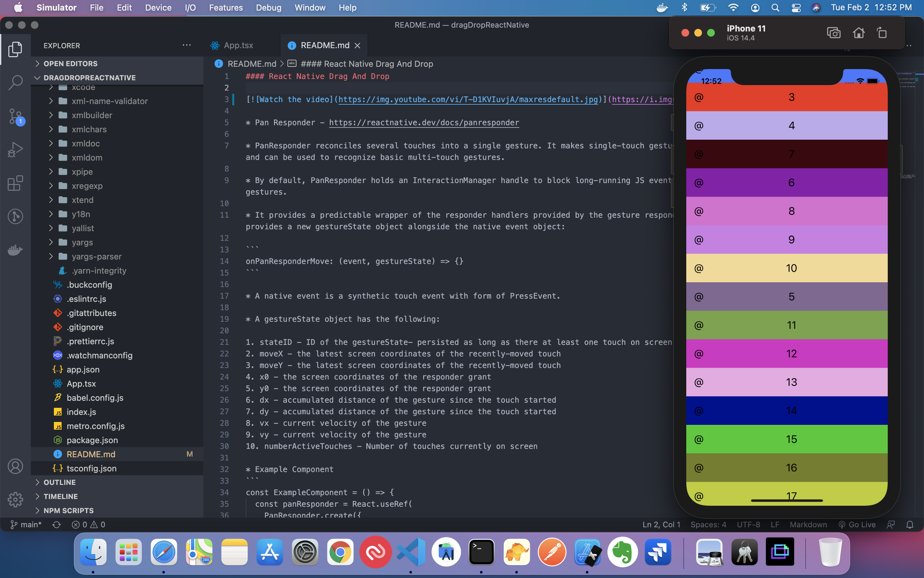The height and width of the screenshot is (578, 924).
Task: Click Spaces: 4 indentation setting
Action: [x=708, y=524]
